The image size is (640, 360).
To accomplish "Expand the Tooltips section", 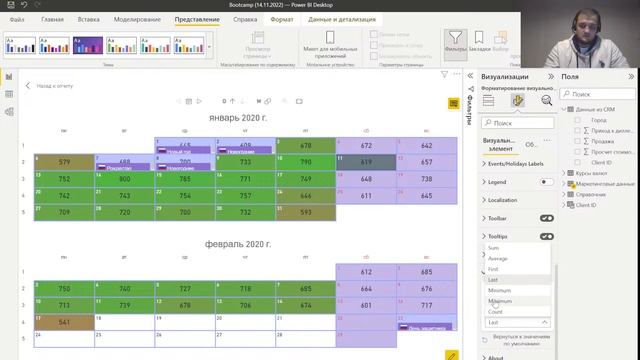I will pyautogui.click(x=484, y=236).
